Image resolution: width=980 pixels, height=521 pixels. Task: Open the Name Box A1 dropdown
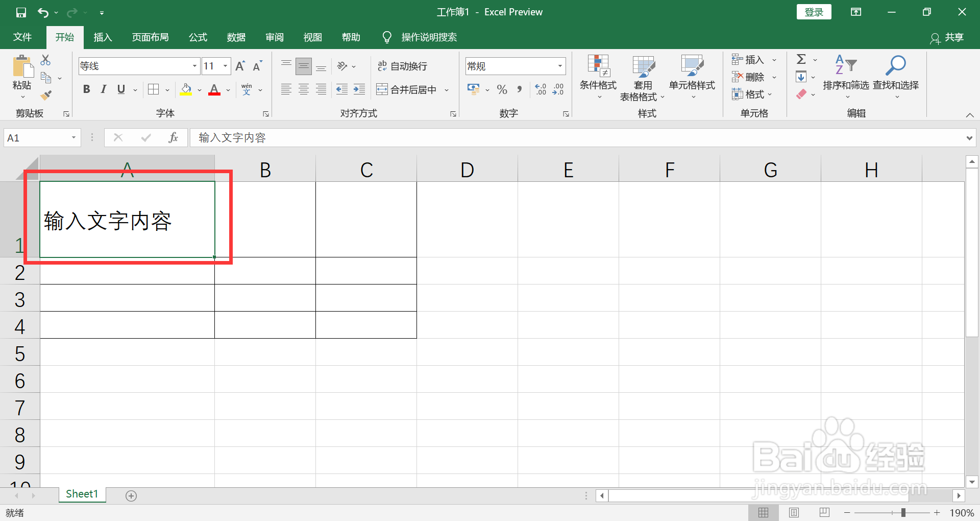[74, 137]
